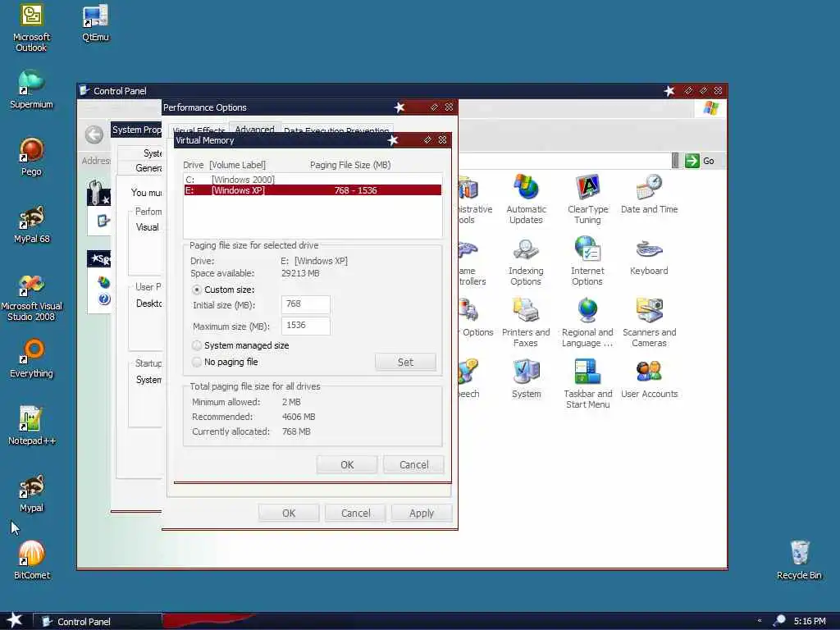The image size is (840, 630).
Task: Select the System managed size option
Action: click(197, 345)
